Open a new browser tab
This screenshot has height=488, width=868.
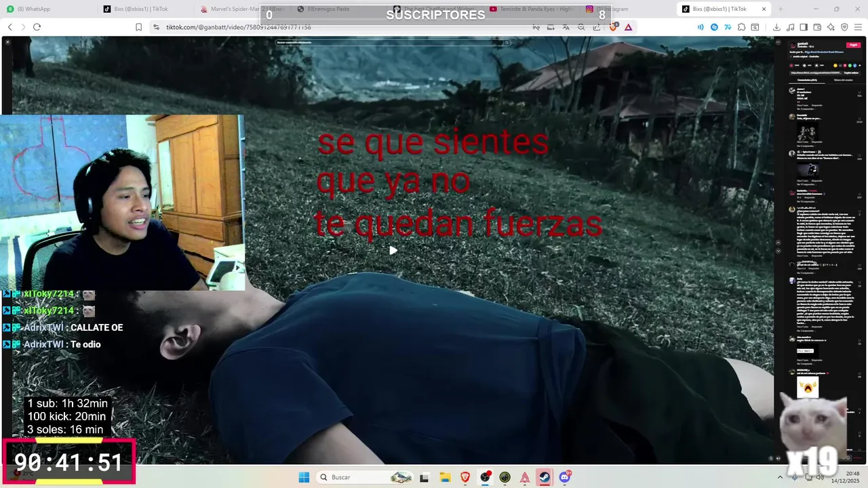coord(781,9)
